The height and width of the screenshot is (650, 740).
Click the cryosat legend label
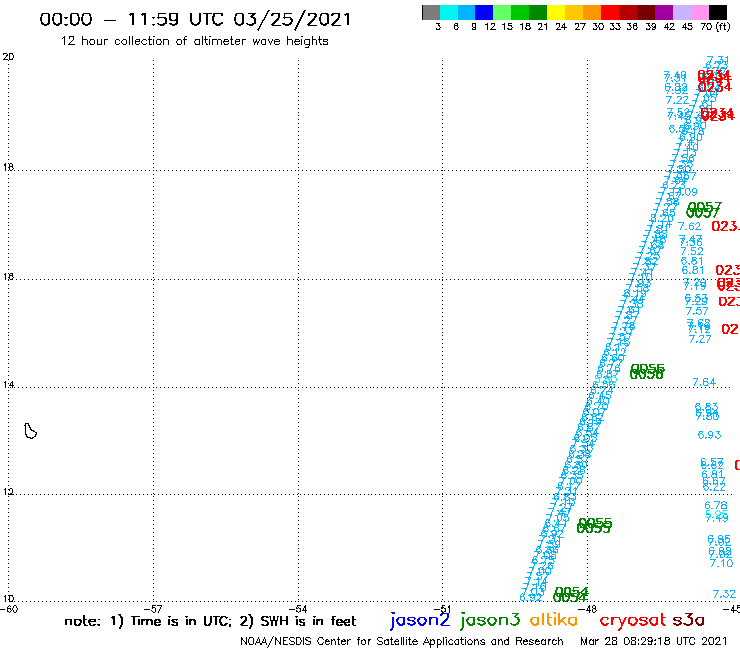click(632, 621)
